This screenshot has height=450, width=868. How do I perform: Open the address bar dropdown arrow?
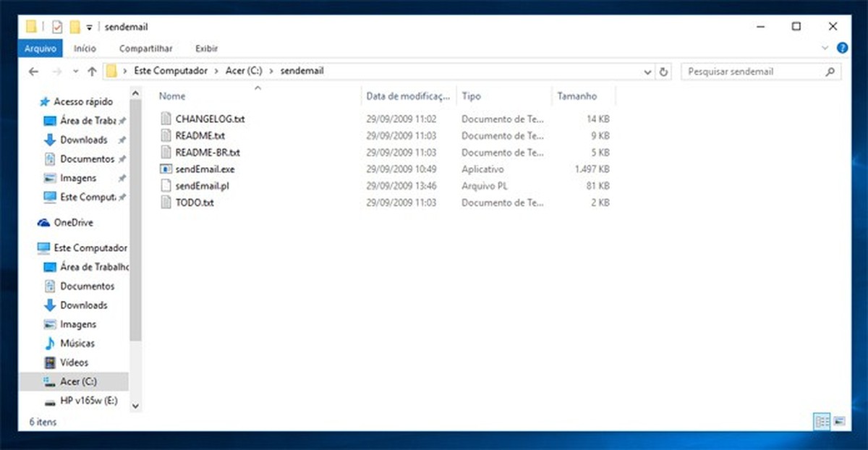[647, 71]
